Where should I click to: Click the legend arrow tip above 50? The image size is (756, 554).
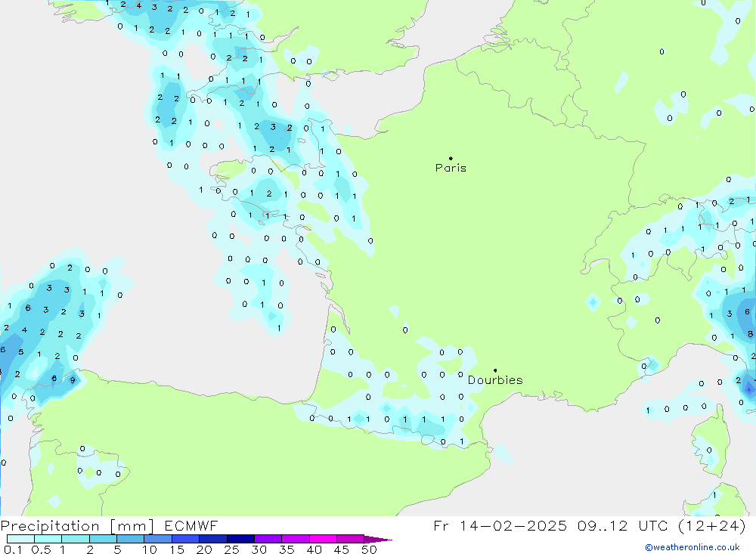pyautogui.click(x=378, y=540)
